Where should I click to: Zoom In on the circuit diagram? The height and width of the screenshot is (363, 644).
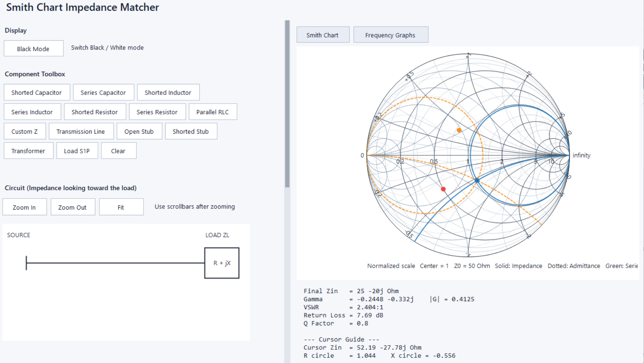coord(24,207)
